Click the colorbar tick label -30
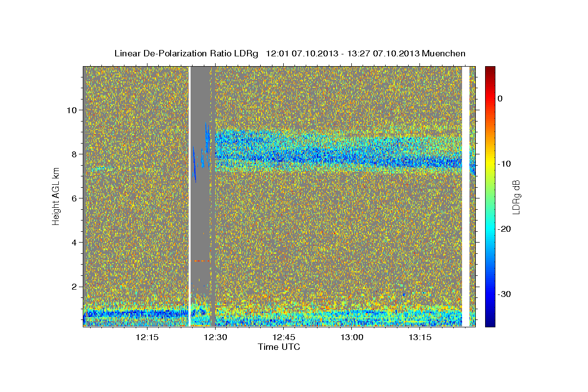The height and width of the screenshot is (392, 588). click(x=503, y=294)
